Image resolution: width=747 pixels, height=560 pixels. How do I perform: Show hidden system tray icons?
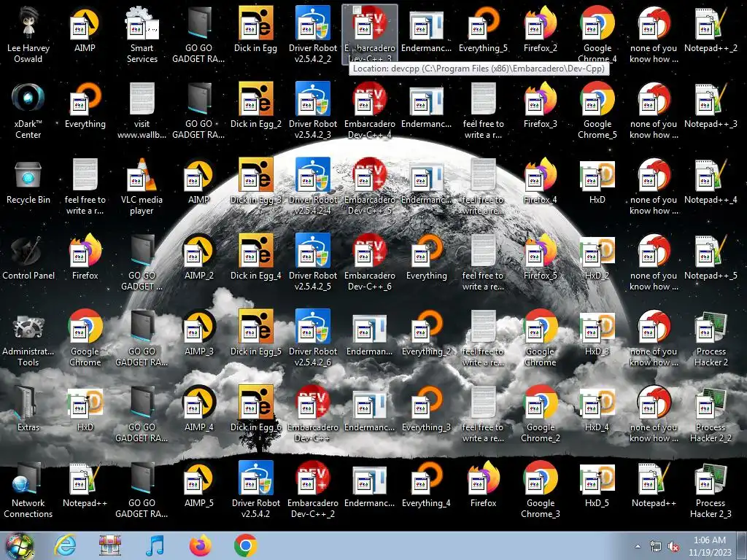point(638,547)
